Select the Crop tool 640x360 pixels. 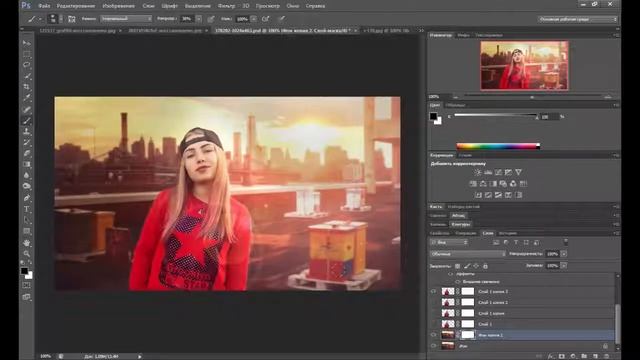[27, 87]
